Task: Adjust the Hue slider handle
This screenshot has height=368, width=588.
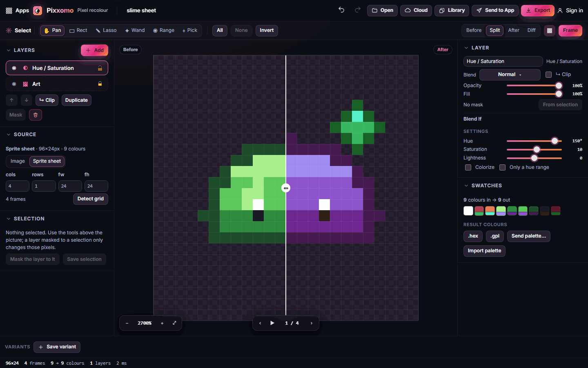Action: point(555,141)
